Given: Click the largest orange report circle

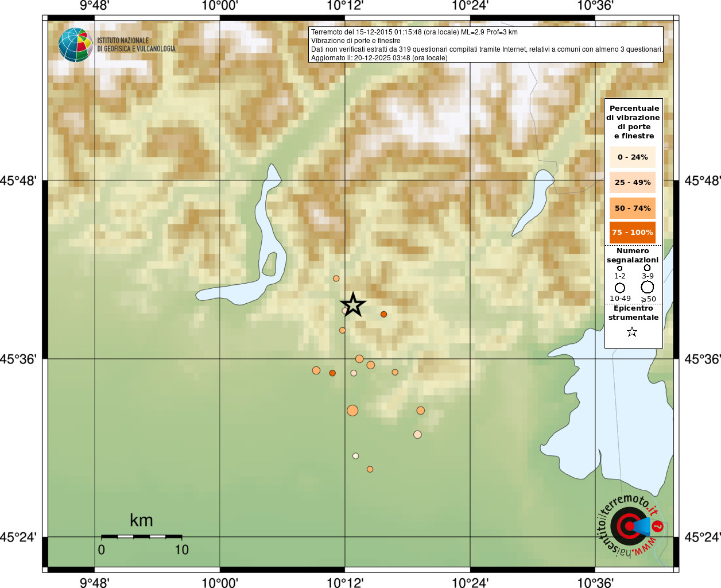Looking at the screenshot, I should [x=352, y=410].
